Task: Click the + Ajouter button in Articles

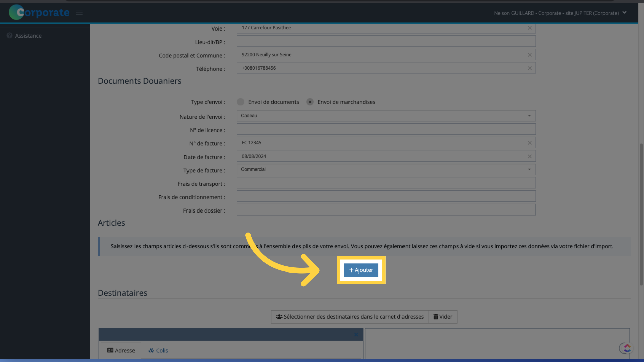Action: [361, 270]
